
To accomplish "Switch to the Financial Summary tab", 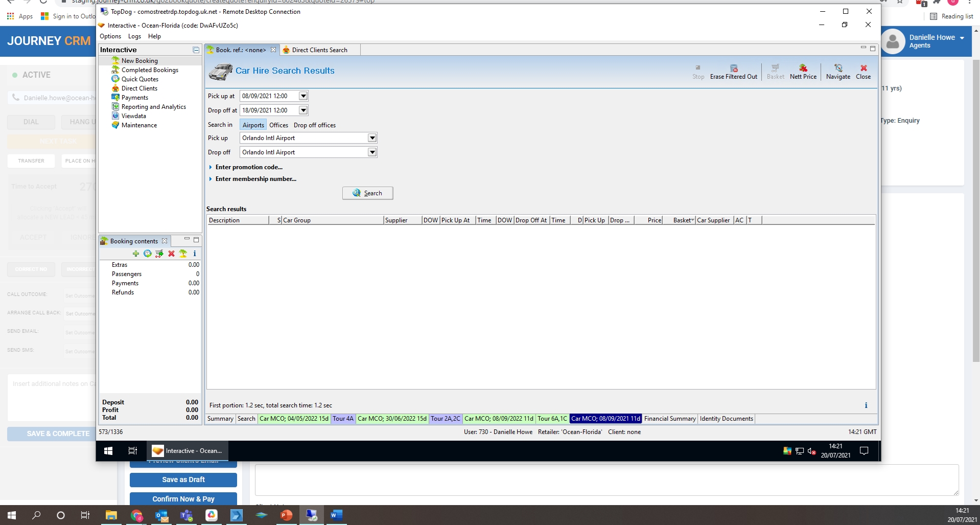I will coord(670,419).
